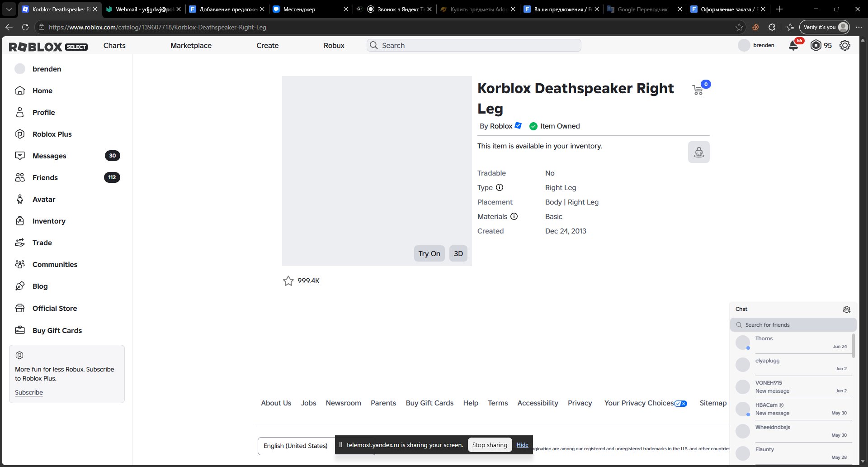Open the Marketplace navigation link
Viewport: 868px width, 467px height.
191,45
